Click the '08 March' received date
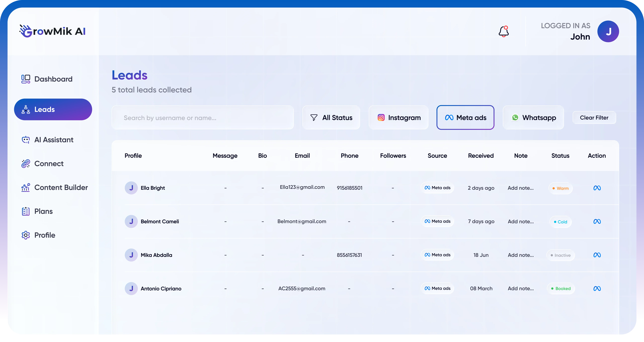Screen dimensions: 644x342 pos(481,289)
